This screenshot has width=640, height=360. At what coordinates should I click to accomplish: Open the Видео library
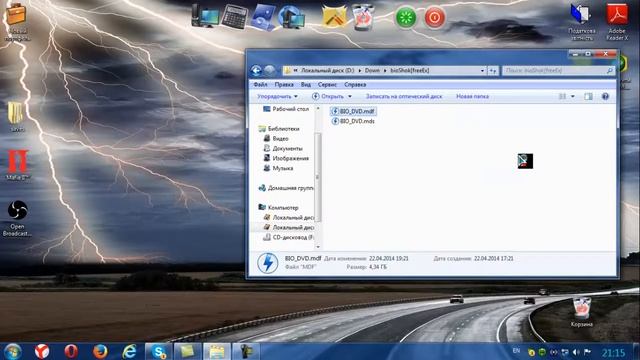coord(276,138)
